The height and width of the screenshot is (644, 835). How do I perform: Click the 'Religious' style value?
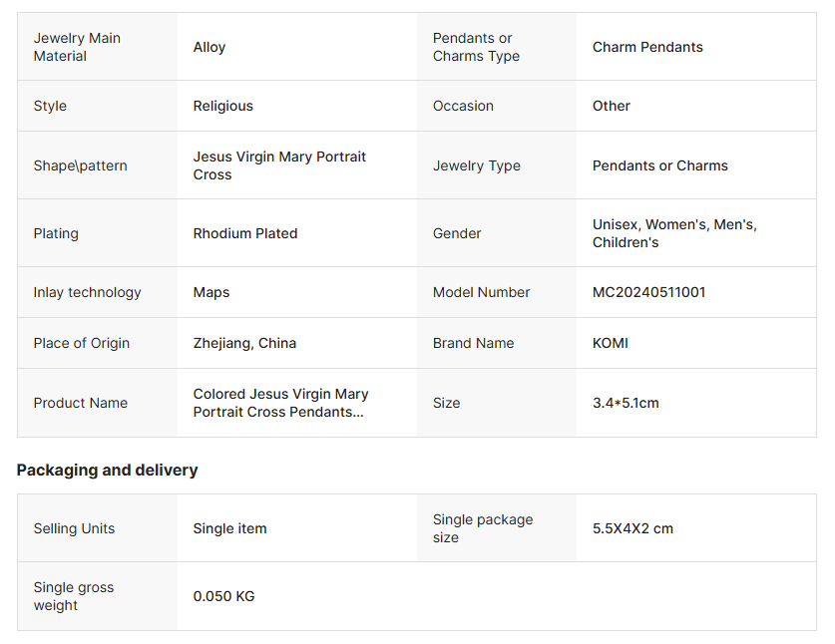coord(223,106)
